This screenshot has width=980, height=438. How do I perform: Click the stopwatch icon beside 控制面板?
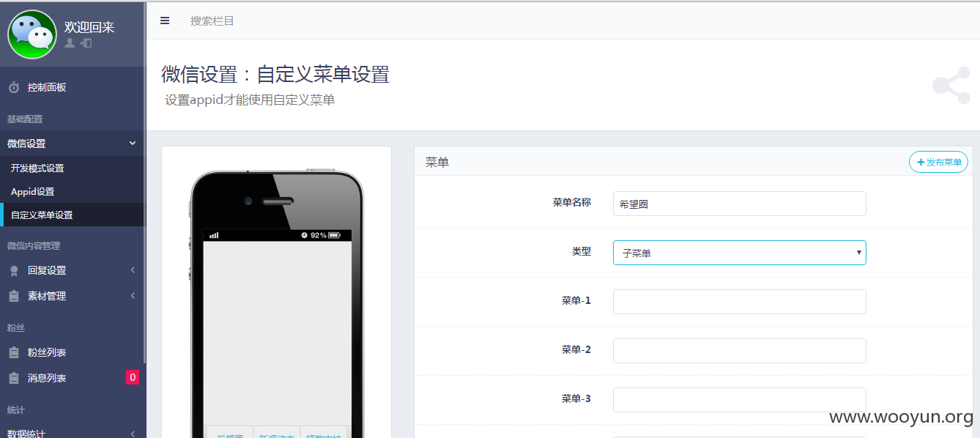tap(14, 87)
